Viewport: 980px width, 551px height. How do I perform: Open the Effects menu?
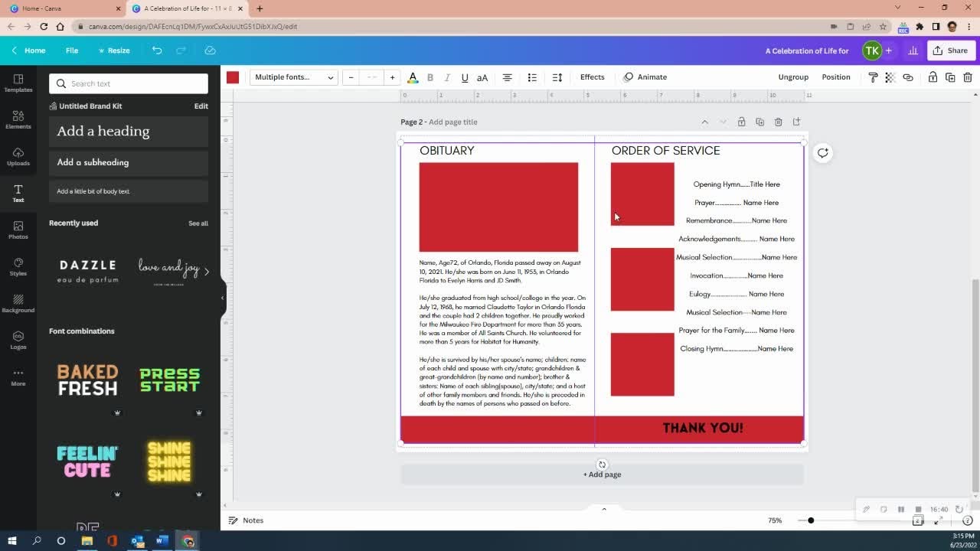(592, 77)
